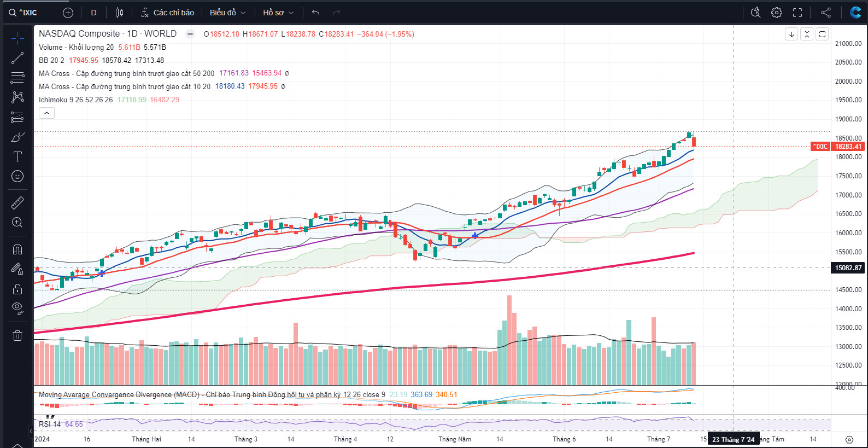Screen dimensions: 868x448
Task: Select the text annotation tool
Action: (x=17, y=156)
